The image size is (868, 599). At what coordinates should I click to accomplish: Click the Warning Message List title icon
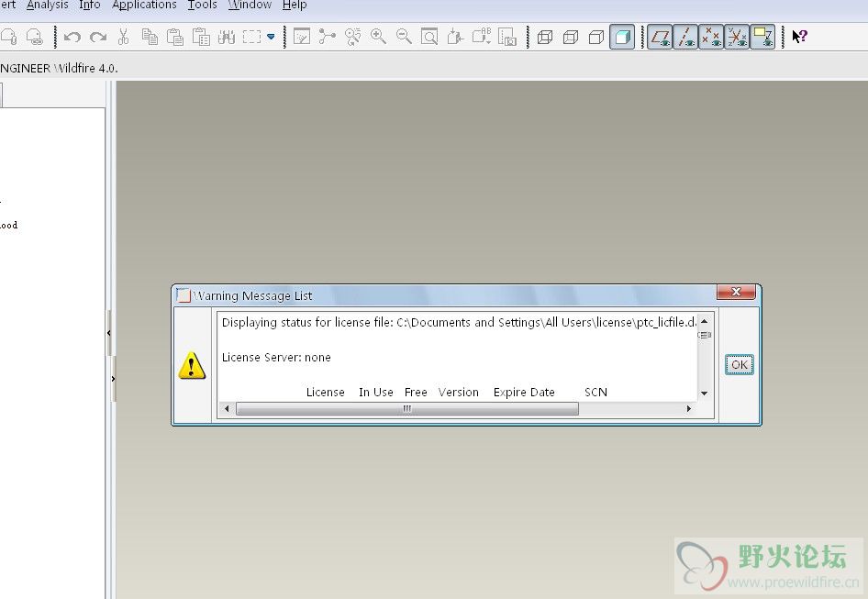click(x=183, y=295)
